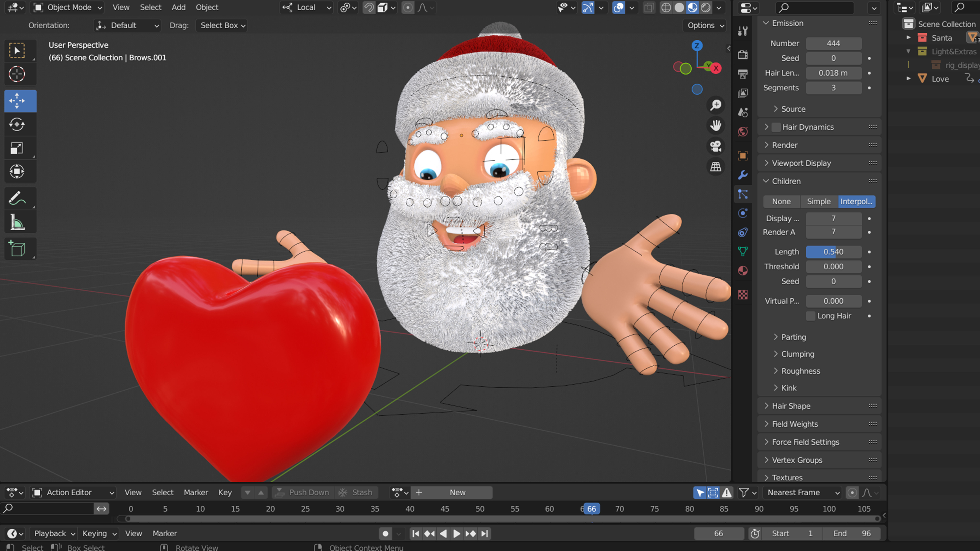The image size is (980, 551).
Task: Open the Playback menu
Action: [x=54, y=534]
